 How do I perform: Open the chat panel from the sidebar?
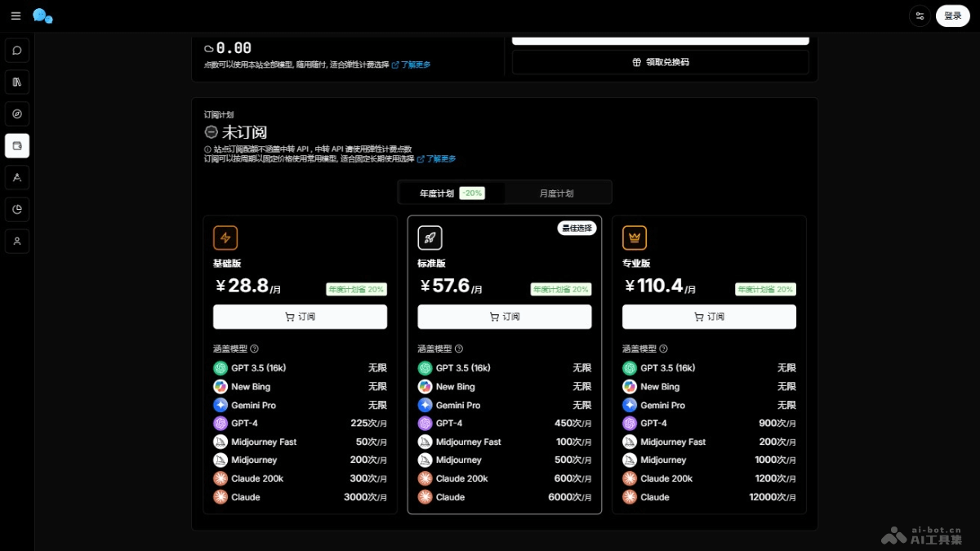tap(17, 50)
